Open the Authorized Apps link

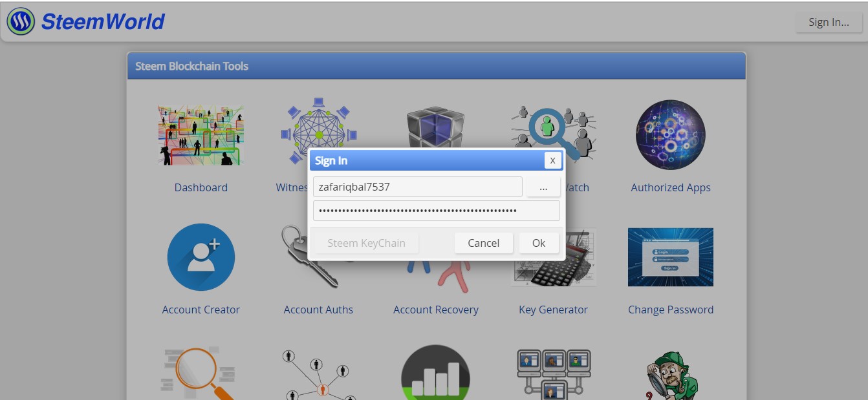(671, 187)
